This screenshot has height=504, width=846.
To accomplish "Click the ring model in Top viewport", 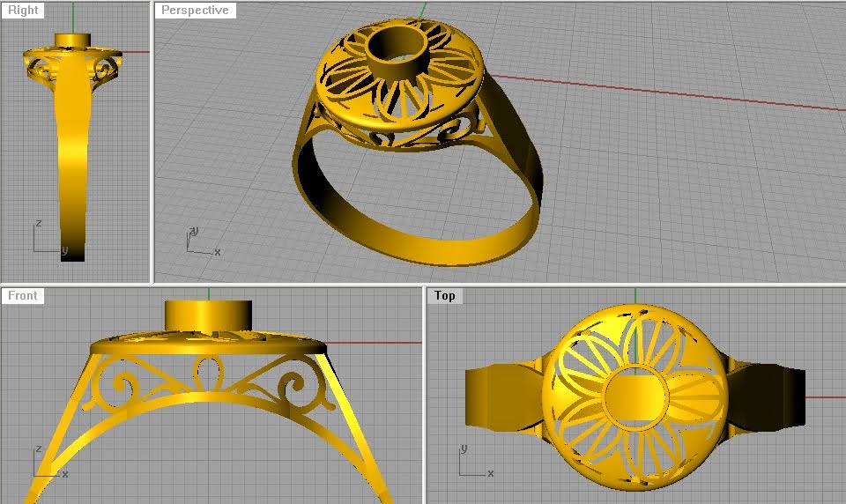I will (635, 398).
